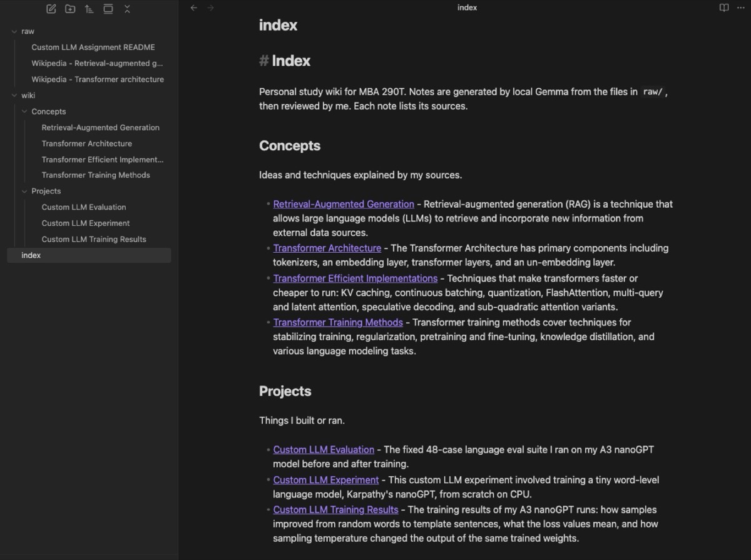Create a new note with the pencil icon
751x560 pixels.
(51, 9)
